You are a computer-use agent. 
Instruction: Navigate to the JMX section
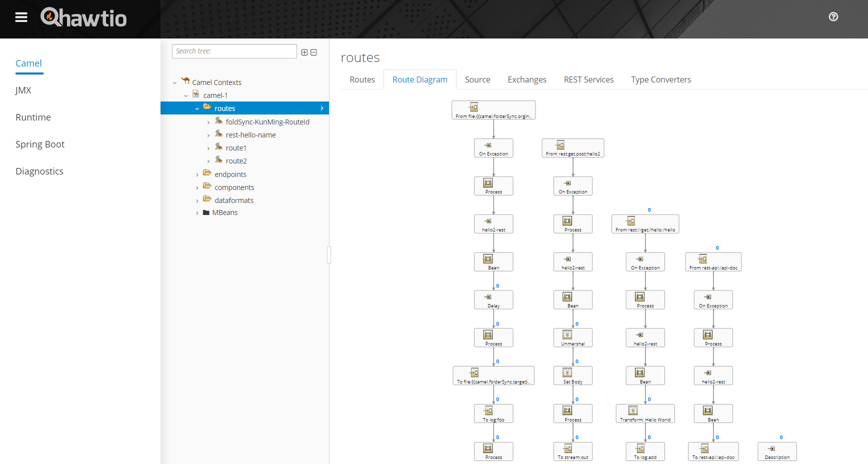(22, 90)
